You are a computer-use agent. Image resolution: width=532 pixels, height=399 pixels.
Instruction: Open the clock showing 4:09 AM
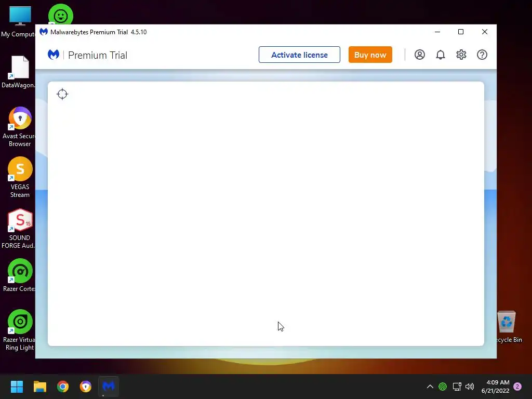[495, 387]
